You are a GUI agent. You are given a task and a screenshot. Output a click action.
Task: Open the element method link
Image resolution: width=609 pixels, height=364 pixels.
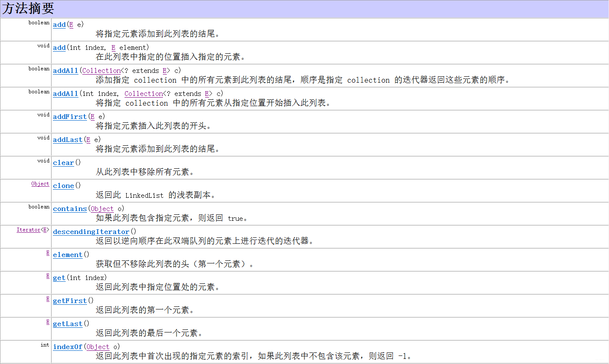68,255
